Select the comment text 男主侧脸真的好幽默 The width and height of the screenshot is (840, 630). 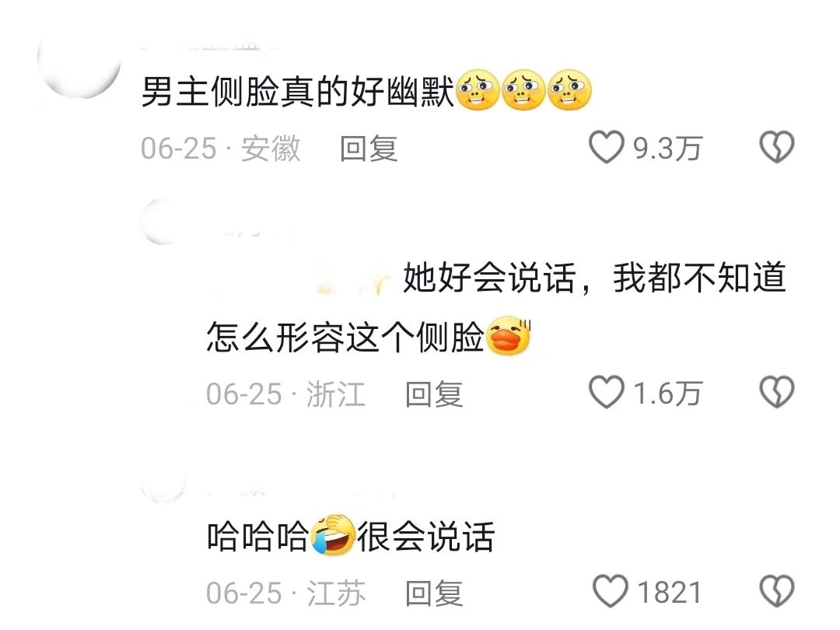point(298,92)
